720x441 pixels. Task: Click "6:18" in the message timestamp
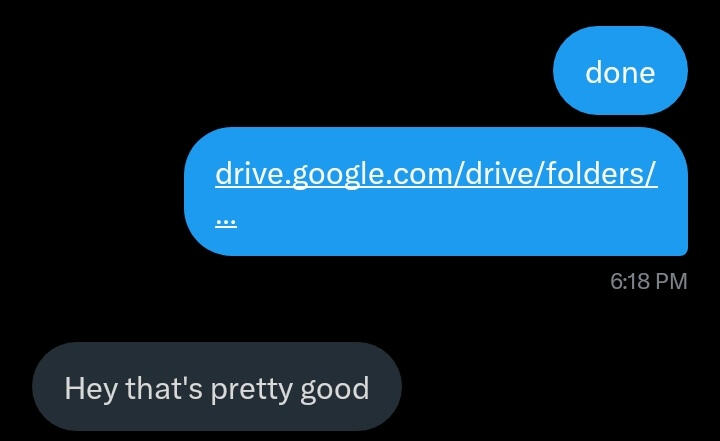[630, 281]
